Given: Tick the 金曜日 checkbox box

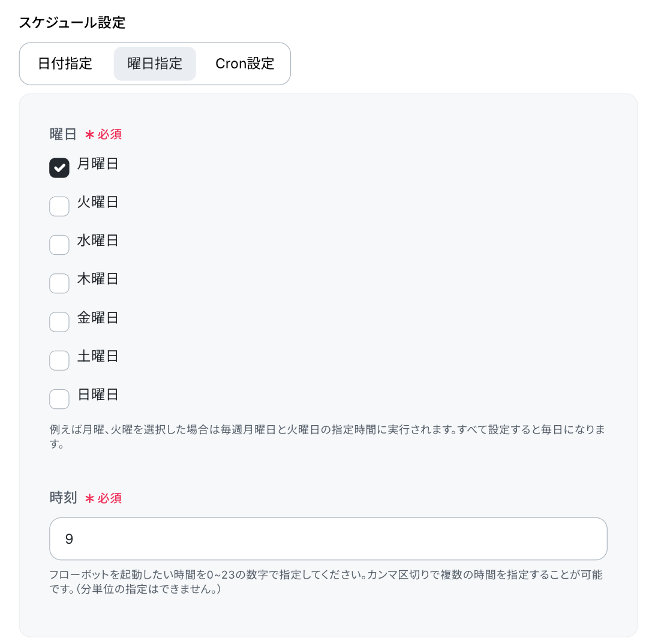Looking at the screenshot, I should point(59,322).
